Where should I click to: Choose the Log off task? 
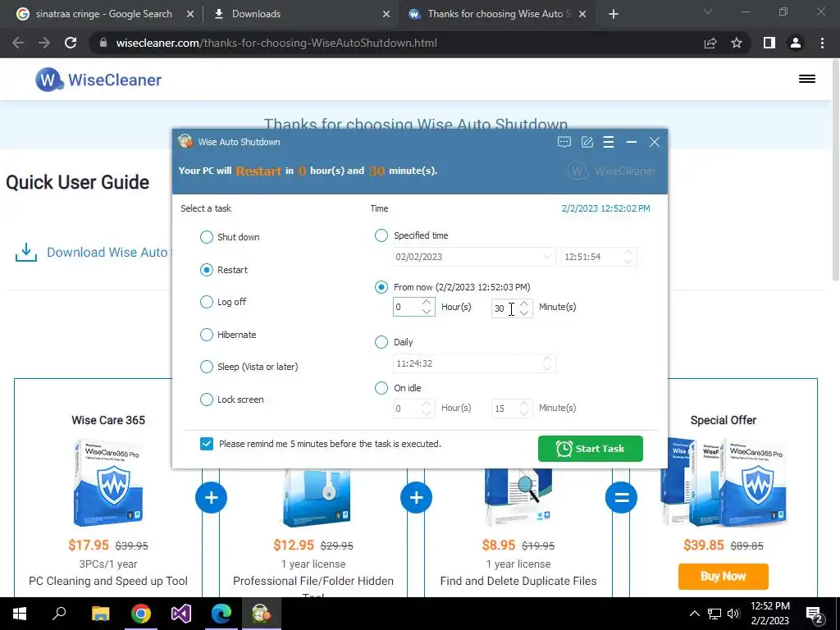[x=206, y=302]
